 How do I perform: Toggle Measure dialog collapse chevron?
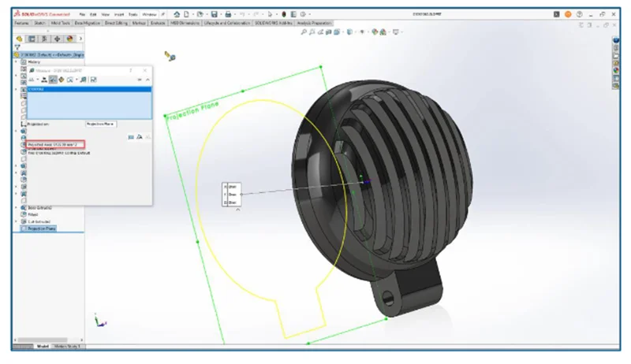click(x=147, y=80)
